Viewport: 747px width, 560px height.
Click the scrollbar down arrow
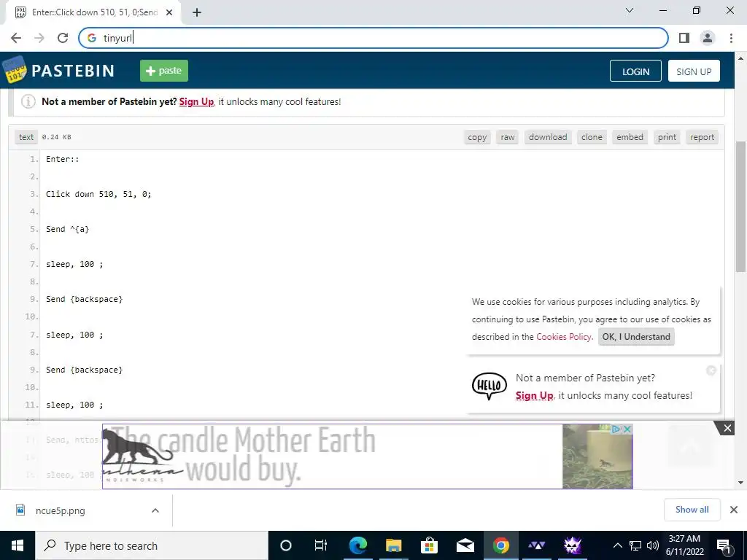click(740, 482)
